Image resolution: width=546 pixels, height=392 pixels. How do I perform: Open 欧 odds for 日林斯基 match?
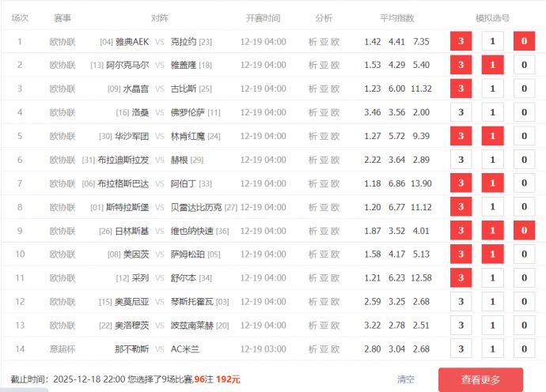point(335,231)
